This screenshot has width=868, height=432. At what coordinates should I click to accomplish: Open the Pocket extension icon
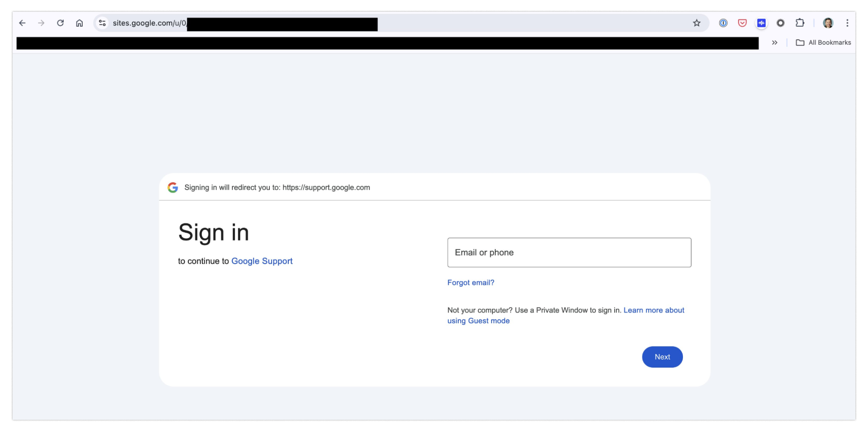[x=742, y=23]
